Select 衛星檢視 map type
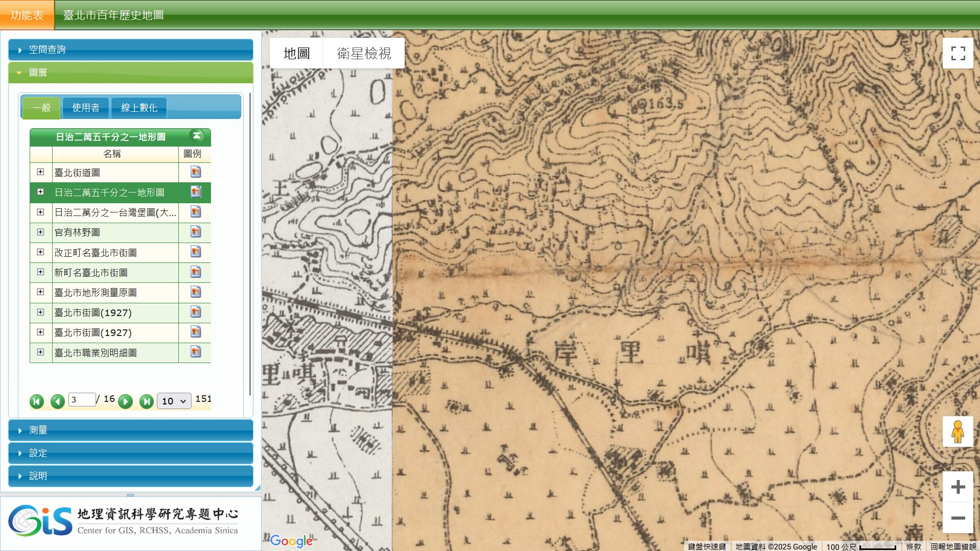 [x=364, y=53]
